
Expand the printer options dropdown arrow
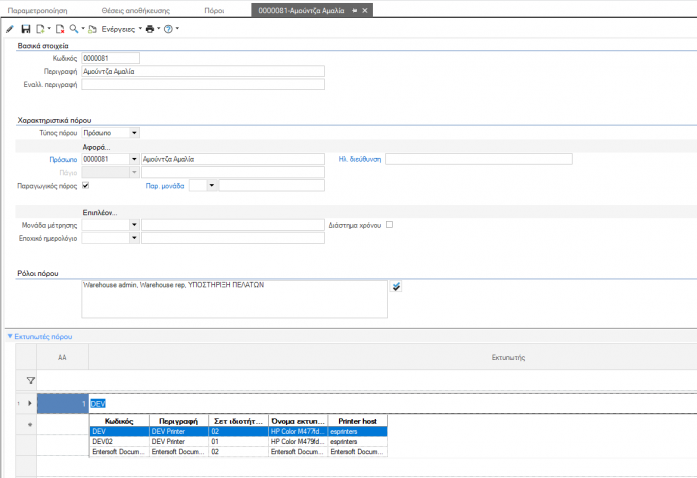[158, 28]
